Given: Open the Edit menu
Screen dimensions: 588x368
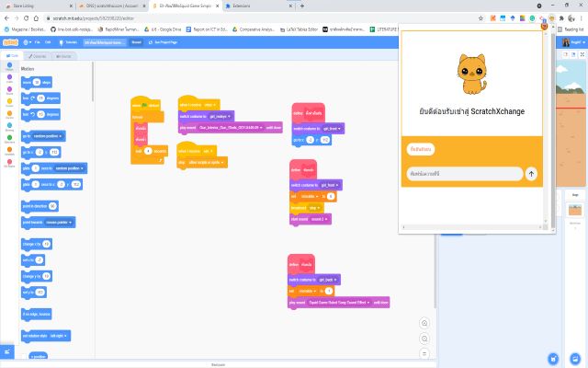Looking at the screenshot, I should 48,42.
